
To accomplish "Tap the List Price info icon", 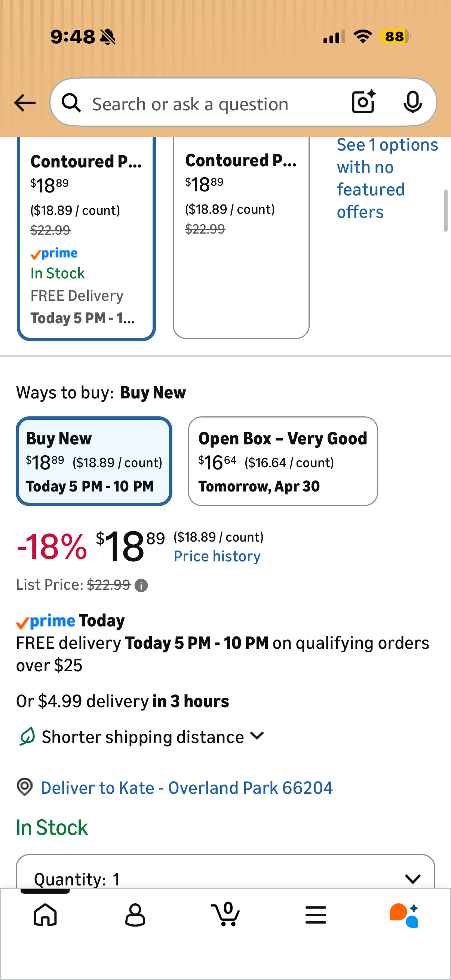I will (x=141, y=585).
